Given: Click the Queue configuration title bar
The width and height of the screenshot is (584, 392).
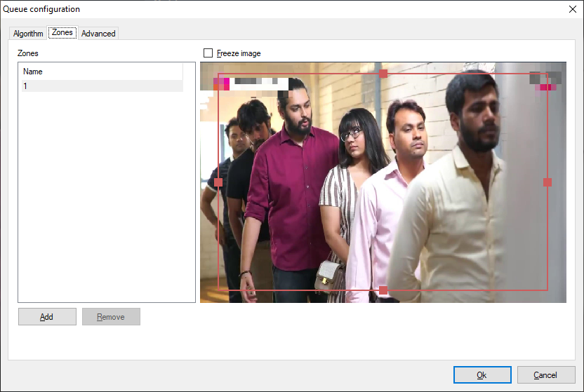Looking at the screenshot, I should (x=281, y=9).
